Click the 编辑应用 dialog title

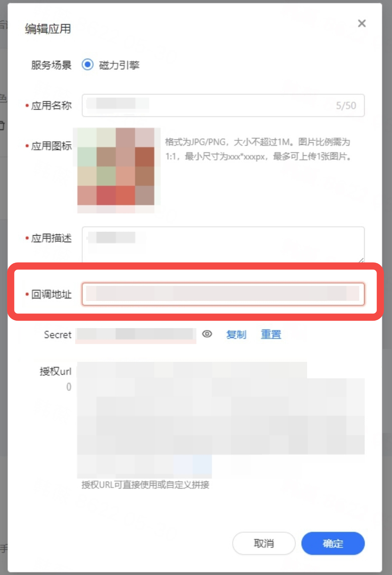pyautogui.click(x=48, y=29)
